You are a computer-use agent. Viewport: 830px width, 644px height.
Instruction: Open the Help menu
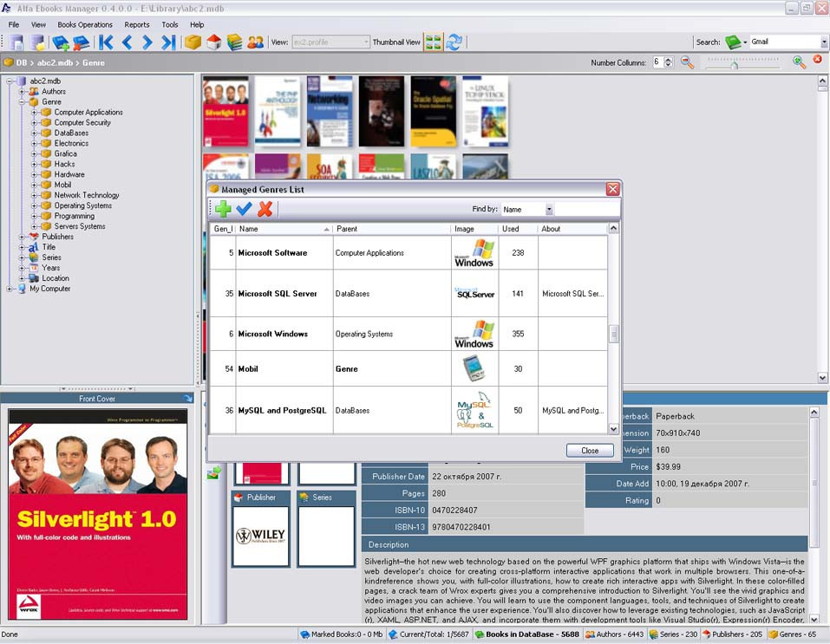(x=197, y=24)
